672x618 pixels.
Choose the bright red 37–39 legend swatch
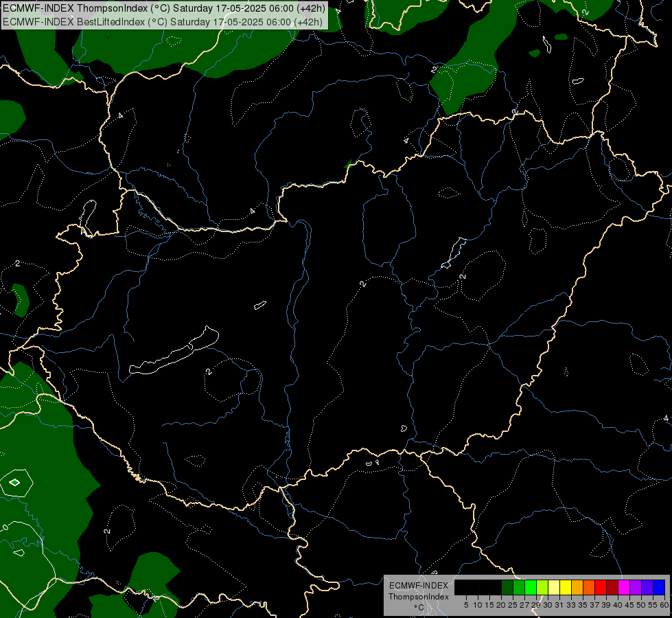[601, 587]
